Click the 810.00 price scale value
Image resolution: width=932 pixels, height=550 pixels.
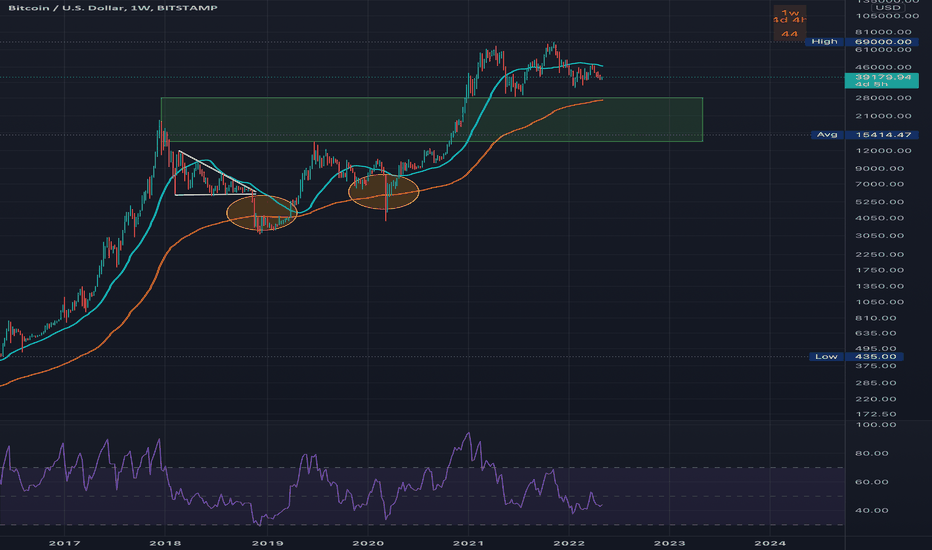point(876,318)
